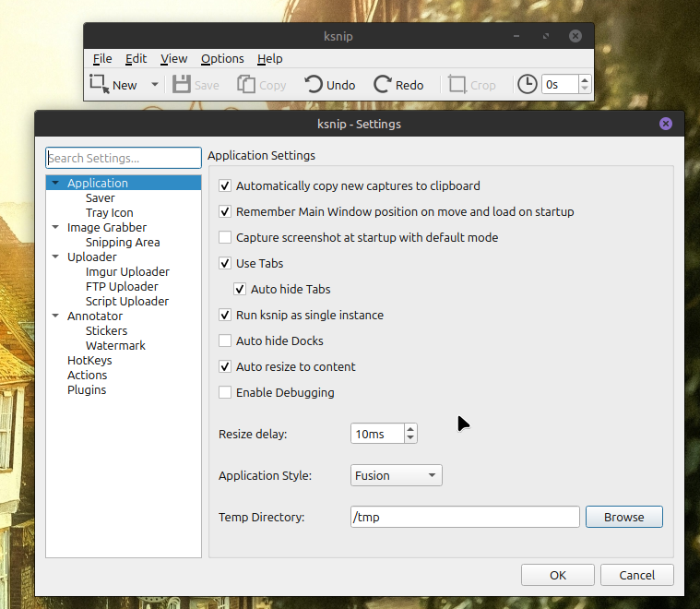Select Saver settings page
The width and height of the screenshot is (700, 609).
pos(100,197)
